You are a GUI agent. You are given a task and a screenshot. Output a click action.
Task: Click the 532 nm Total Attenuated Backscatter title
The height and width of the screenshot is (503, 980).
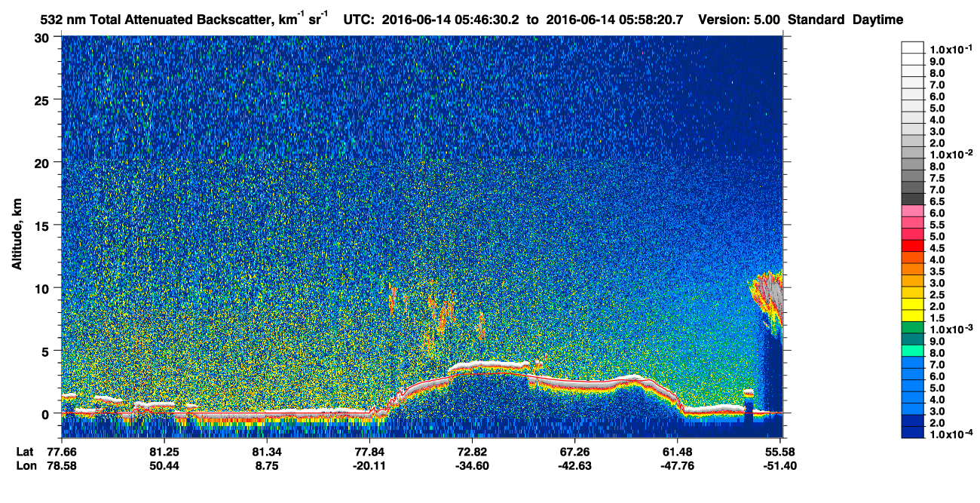coord(183,19)
